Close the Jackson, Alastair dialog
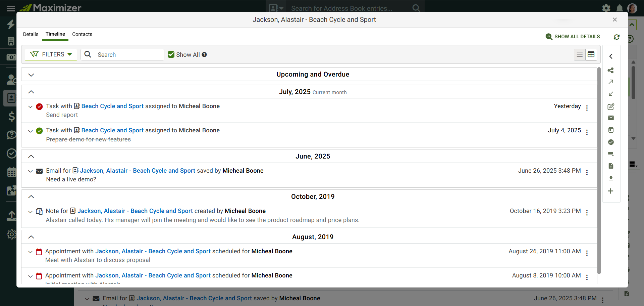This screenshot has width=644, height=306. coord(615,19)
